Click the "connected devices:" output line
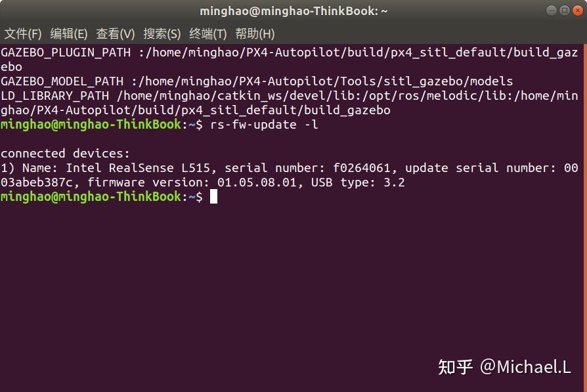Screen dimensions: 587x392 (x=66, y=154)
